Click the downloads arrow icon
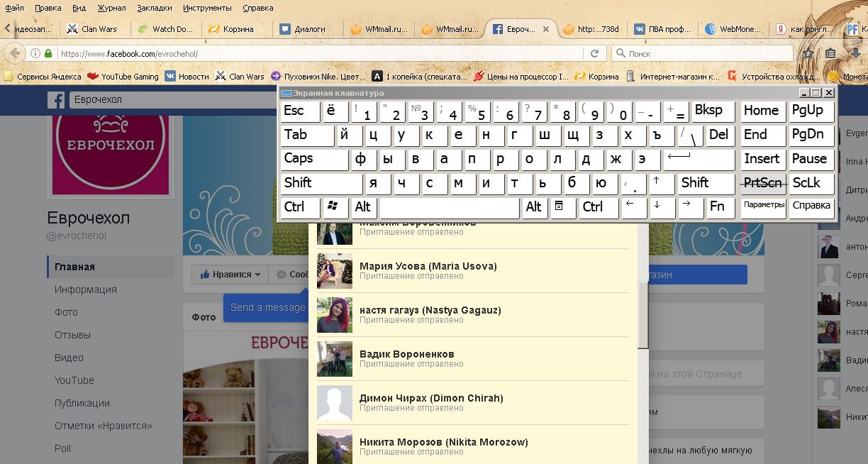 click(856, 53)
